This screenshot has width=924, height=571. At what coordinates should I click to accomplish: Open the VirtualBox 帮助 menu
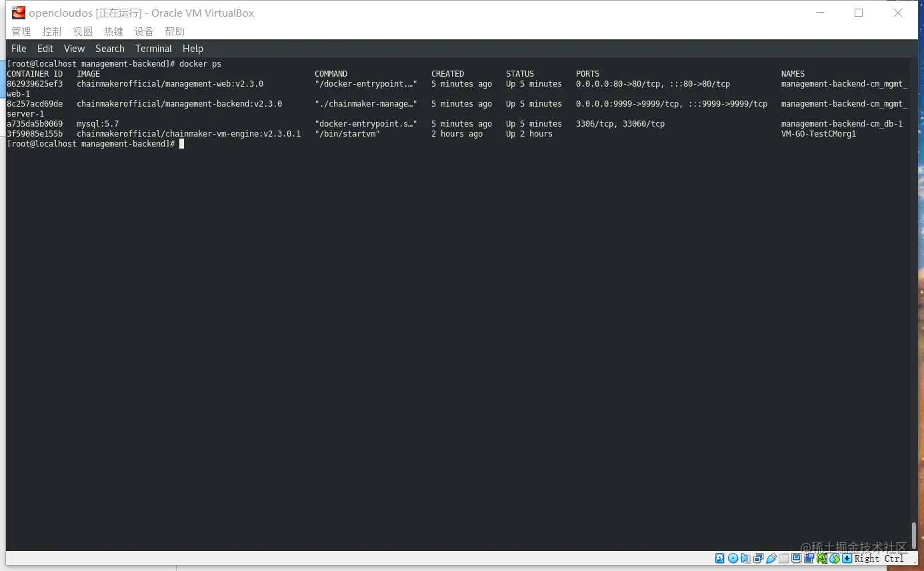(175, 31)
